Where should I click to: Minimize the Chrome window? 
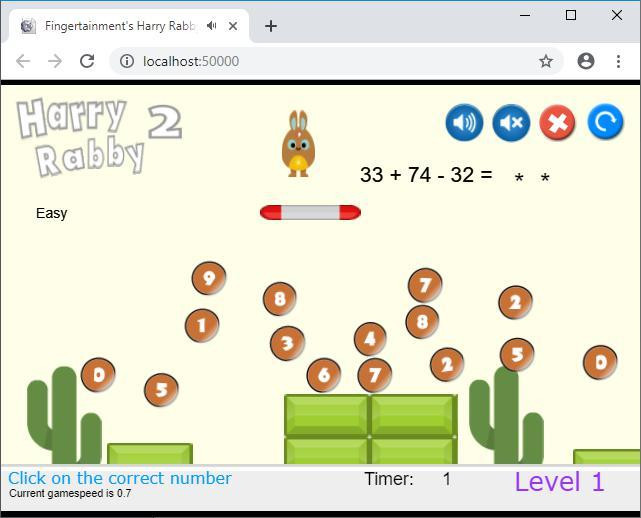coord(525,15)
